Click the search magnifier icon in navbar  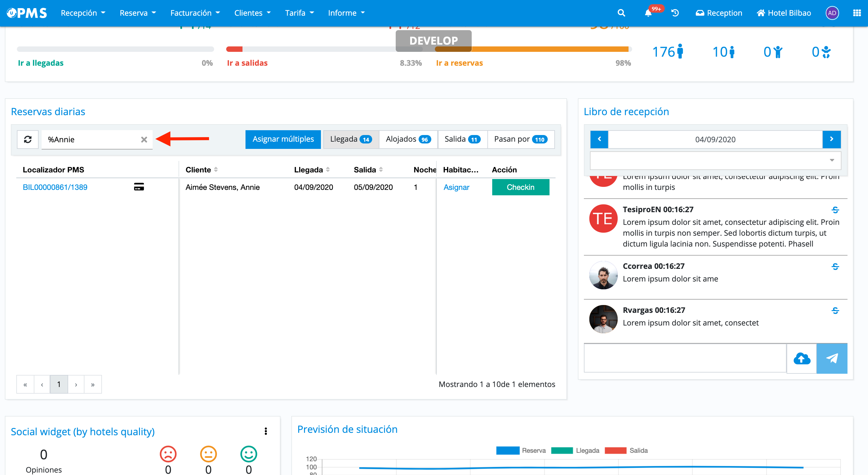[x=621, y=13]
